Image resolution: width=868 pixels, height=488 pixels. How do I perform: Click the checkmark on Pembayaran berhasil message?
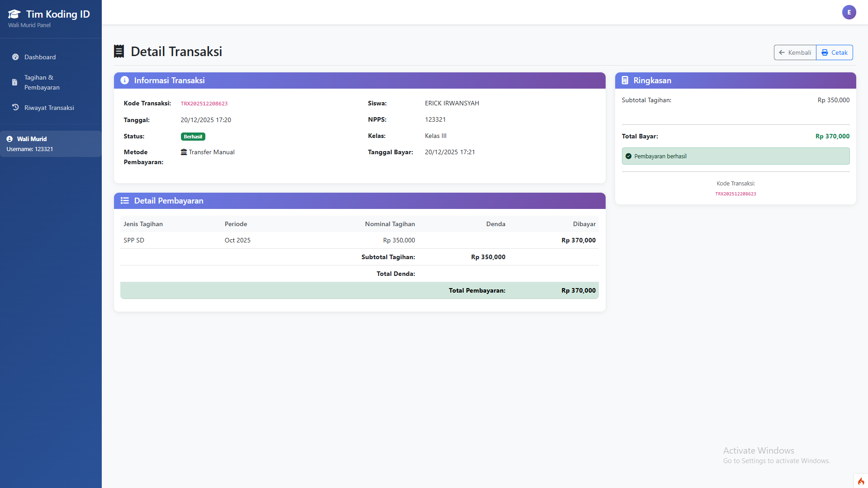click(x=629, y=156)
